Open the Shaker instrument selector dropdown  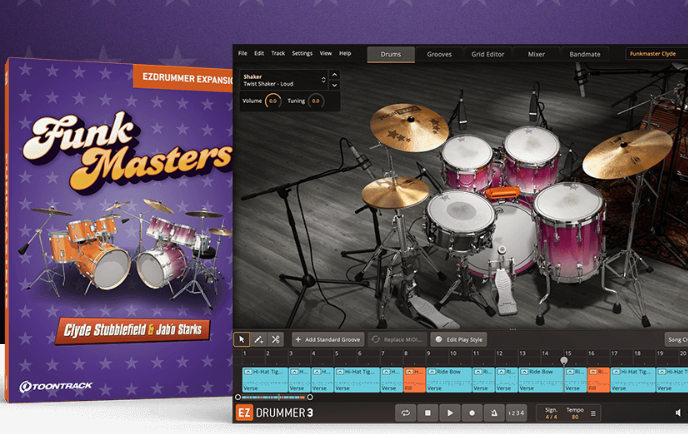pos(283,80)
